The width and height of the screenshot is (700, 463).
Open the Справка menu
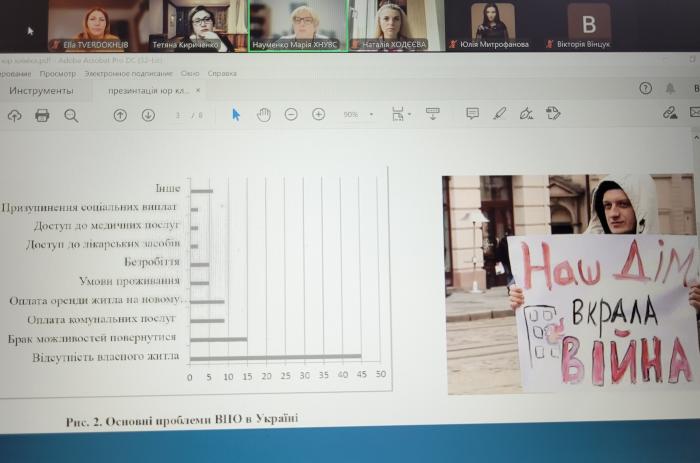222,73
